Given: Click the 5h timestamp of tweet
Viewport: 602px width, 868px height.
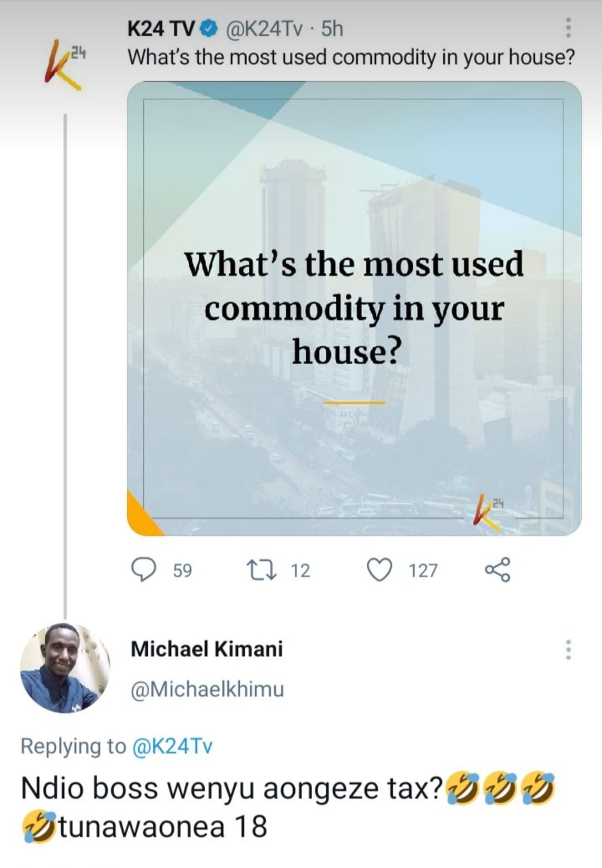Looking at the screenshot, I should (x=333, y=28).
